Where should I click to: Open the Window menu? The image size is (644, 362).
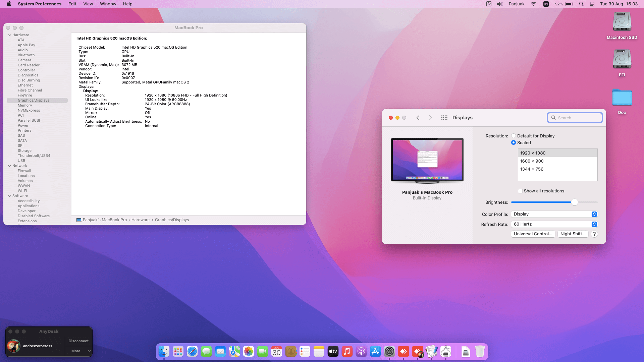[108, 4]
